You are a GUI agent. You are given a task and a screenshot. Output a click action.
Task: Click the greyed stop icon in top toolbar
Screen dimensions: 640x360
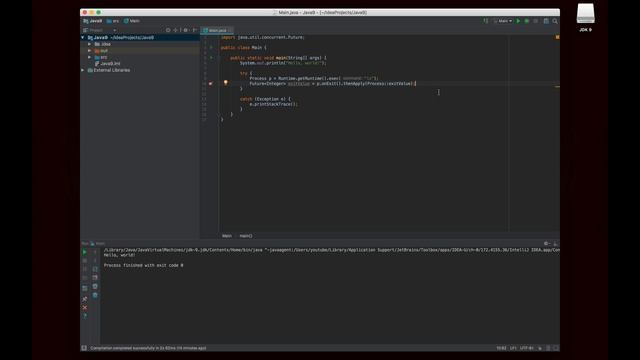point(536,21)
